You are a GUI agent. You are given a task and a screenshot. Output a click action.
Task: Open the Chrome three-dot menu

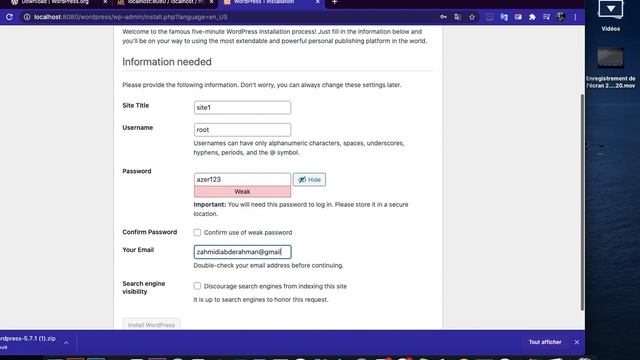click(575, 17)
